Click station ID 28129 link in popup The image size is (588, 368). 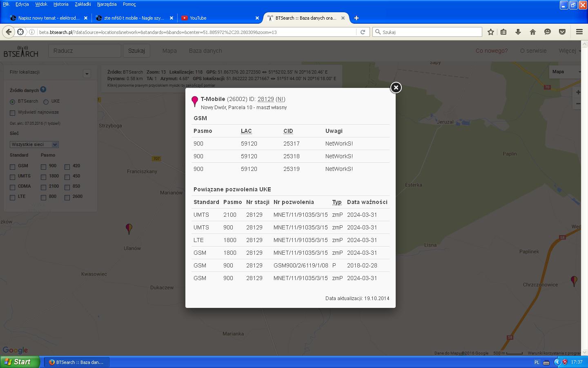(x=265, y=99)
